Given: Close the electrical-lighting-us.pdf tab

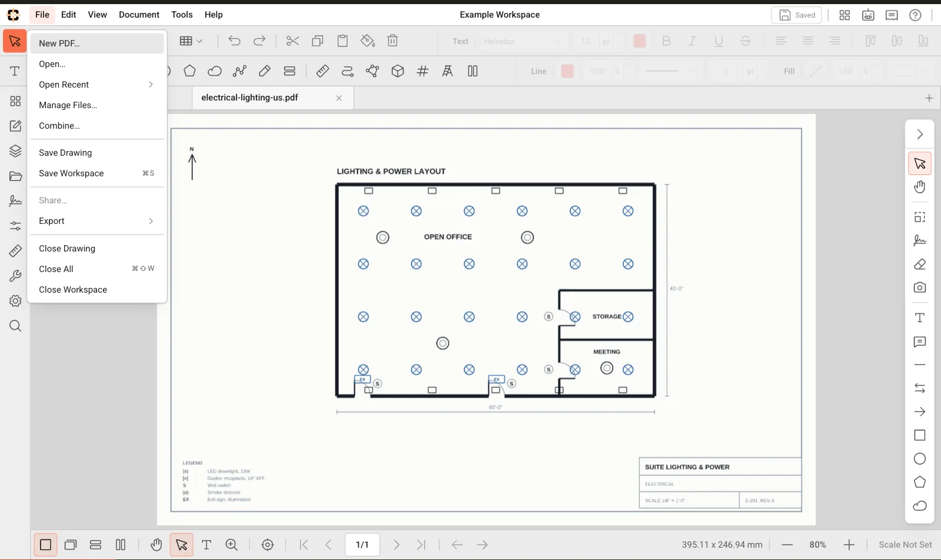Looking at the screenshot, I should 339,98.
